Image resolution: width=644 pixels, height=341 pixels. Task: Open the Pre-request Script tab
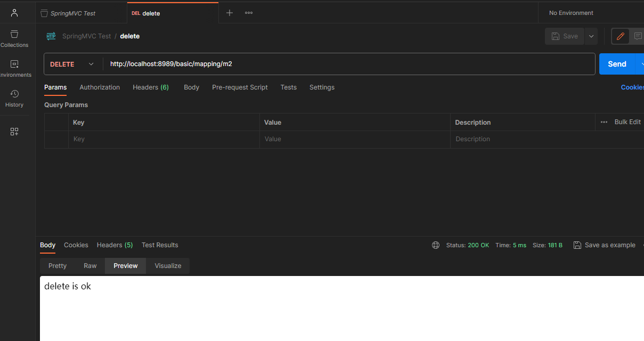(240, 87)
